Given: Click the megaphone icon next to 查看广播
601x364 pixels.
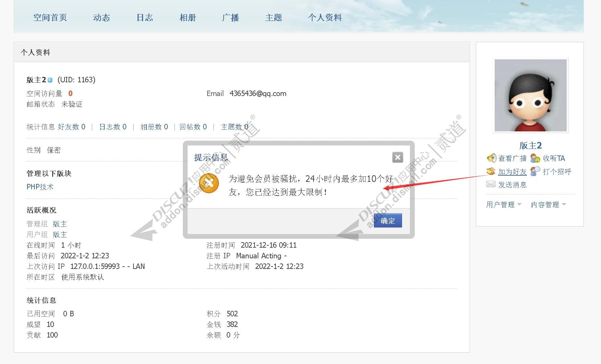Looking at the screenshot, I should [491, 158].
